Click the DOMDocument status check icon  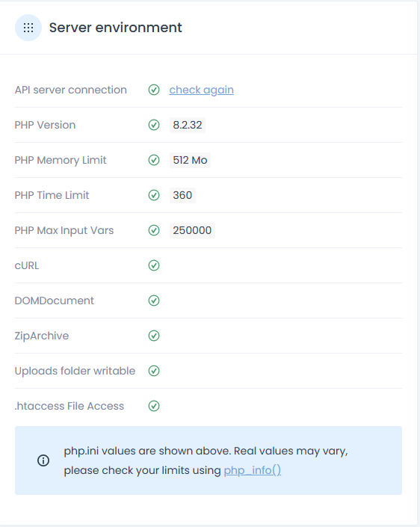pyautogui.click(x=154, y=301)
